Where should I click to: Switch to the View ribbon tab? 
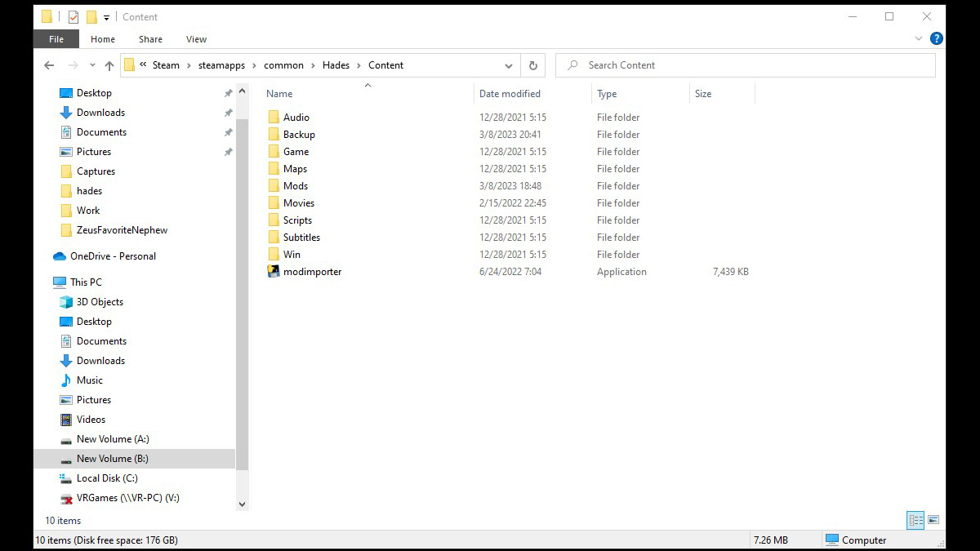coord(196,38)
